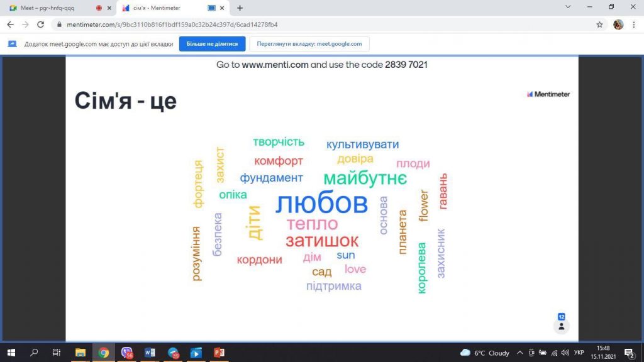
Task: Open a new browser tab
Action: [240, 8]
